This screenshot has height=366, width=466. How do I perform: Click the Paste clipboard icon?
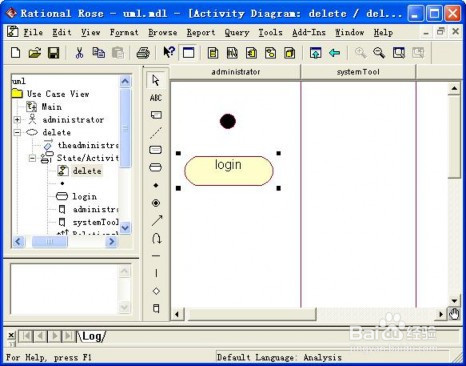pyautogui.click(x=118, y=53)
